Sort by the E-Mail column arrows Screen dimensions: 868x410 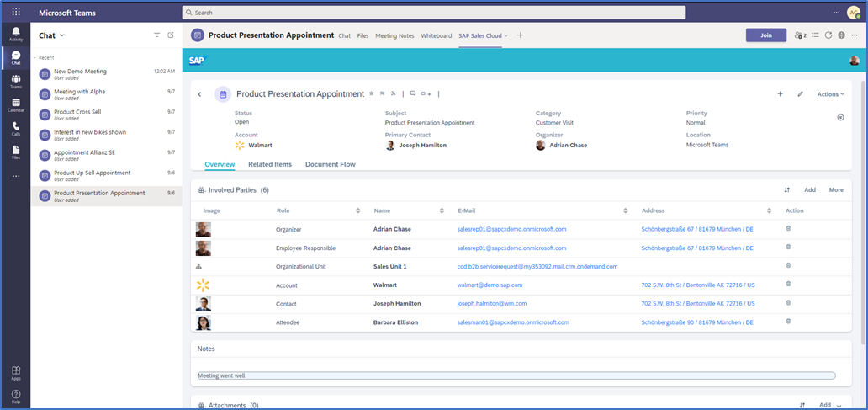(626, 211)
